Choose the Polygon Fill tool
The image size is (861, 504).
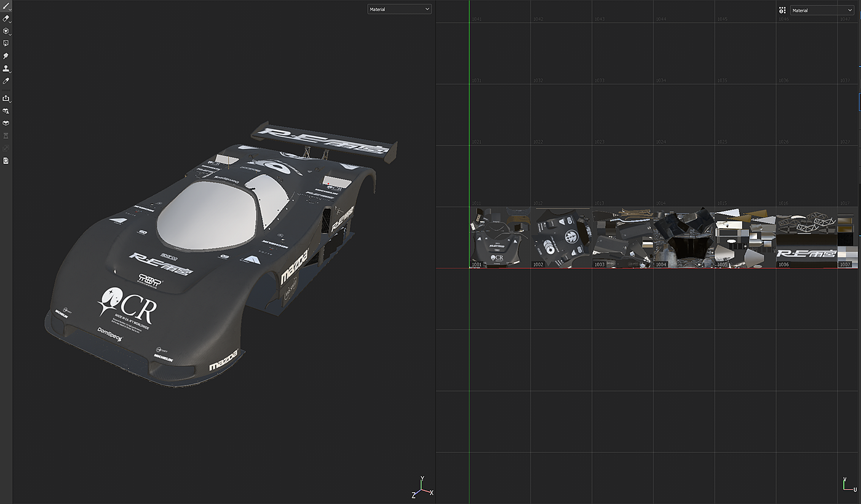coord(6,43)
